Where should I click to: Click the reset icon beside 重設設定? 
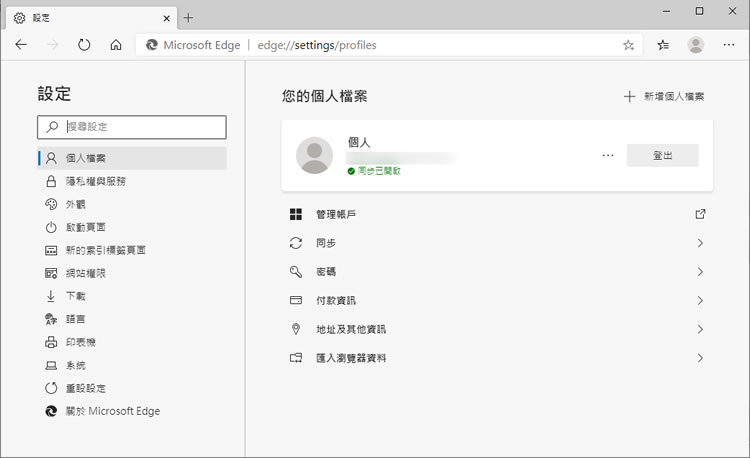(x=51, y=388)
